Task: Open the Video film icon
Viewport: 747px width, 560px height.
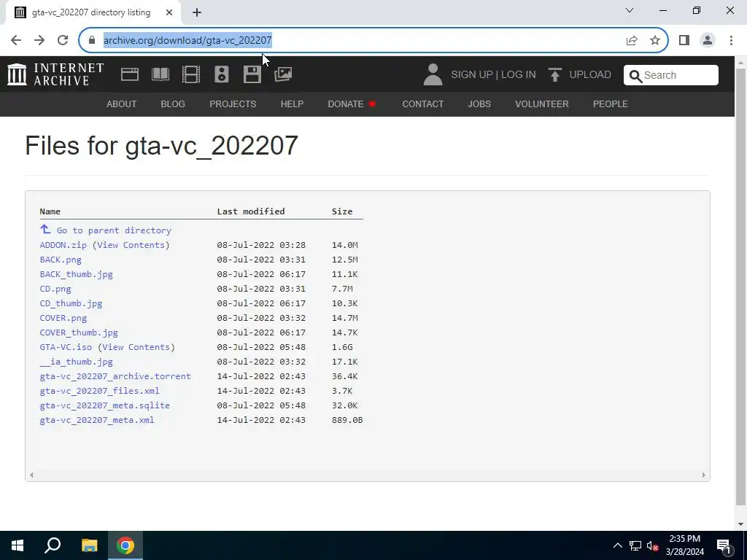Action: (x=191, y=74)
